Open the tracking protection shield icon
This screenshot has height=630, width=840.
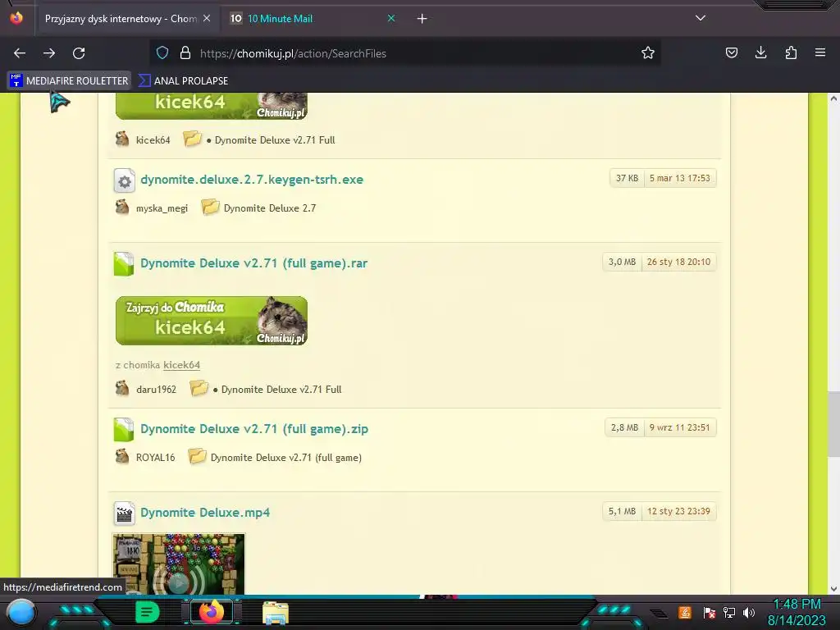click(x=162, y=53)
